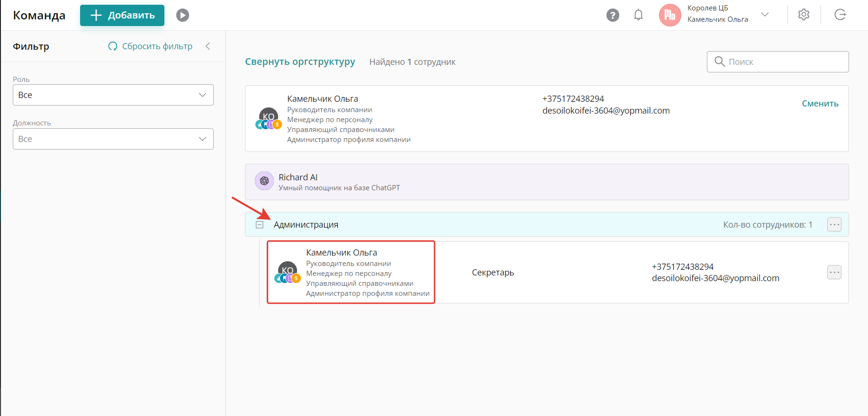Open the settings gear icon
This screenshot has width=868, height=416.
pyautogui.click(x=804, y=15)
